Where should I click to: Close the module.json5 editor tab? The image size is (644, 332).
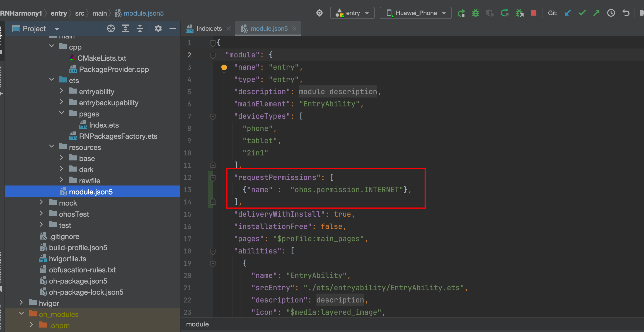294,28
